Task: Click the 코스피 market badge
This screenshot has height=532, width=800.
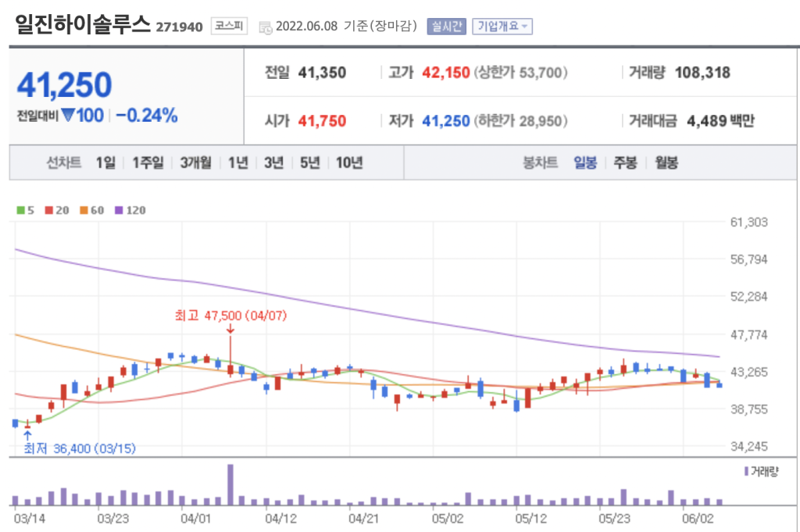Action: (x=229, y=27)
